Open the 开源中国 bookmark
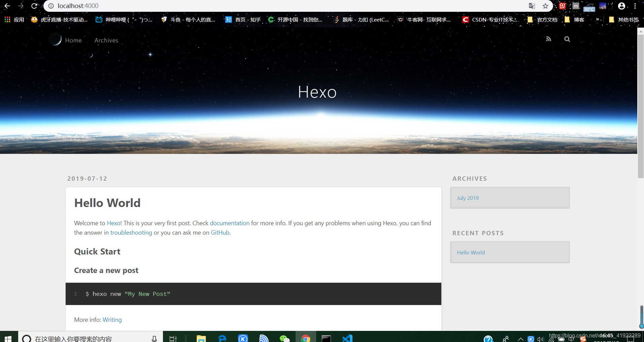Viewport: 644px width, 342px height. pos(295,20)
